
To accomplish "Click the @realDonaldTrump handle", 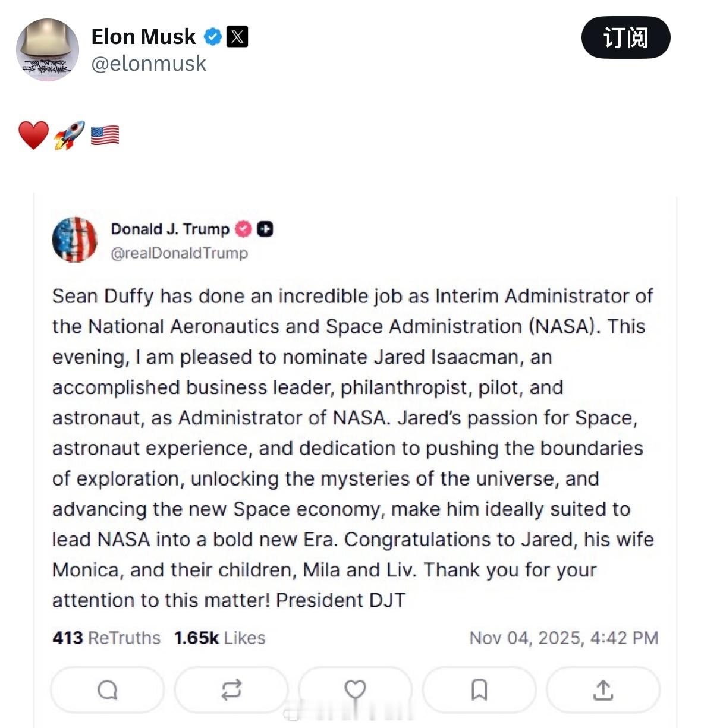I will click(x=179, y=253).
